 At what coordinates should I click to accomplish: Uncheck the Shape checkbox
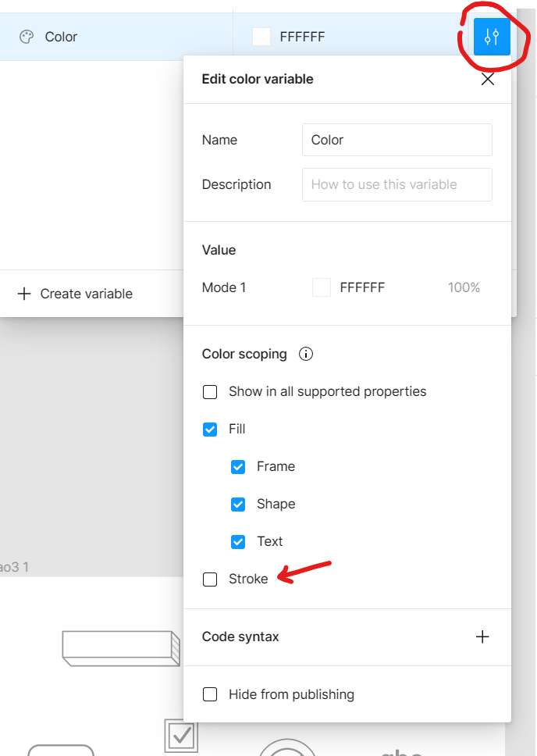pos(238,505)
